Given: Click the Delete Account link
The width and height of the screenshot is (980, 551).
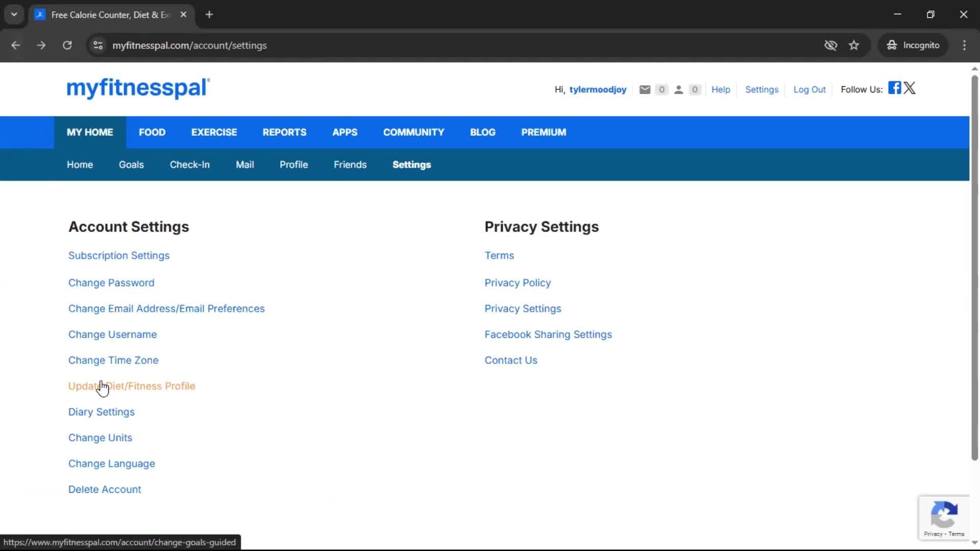Looking at the screenshot, I should [x=105, y=490].
